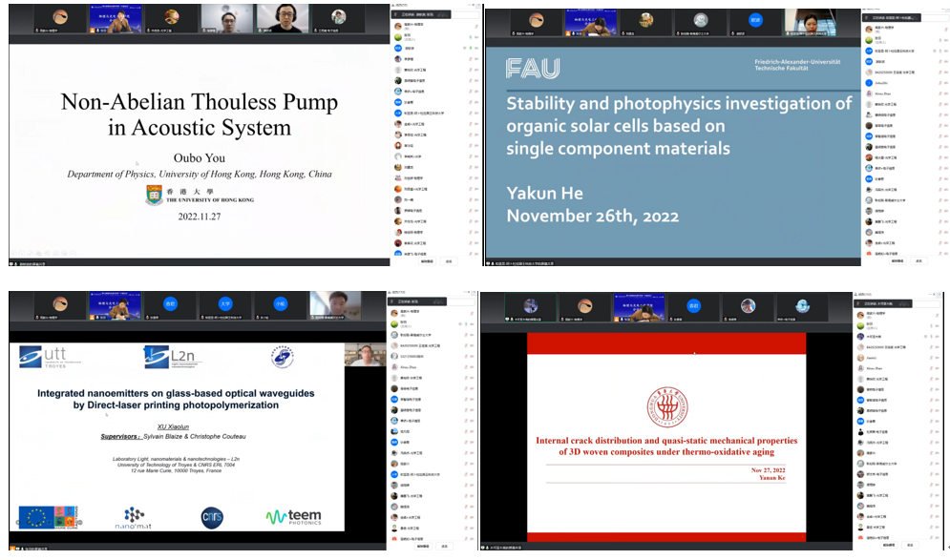Viewport: 950px width, 560px height.
Task: Click the FAU logo on the solar cells slide
Action: (x=533, y=68)
